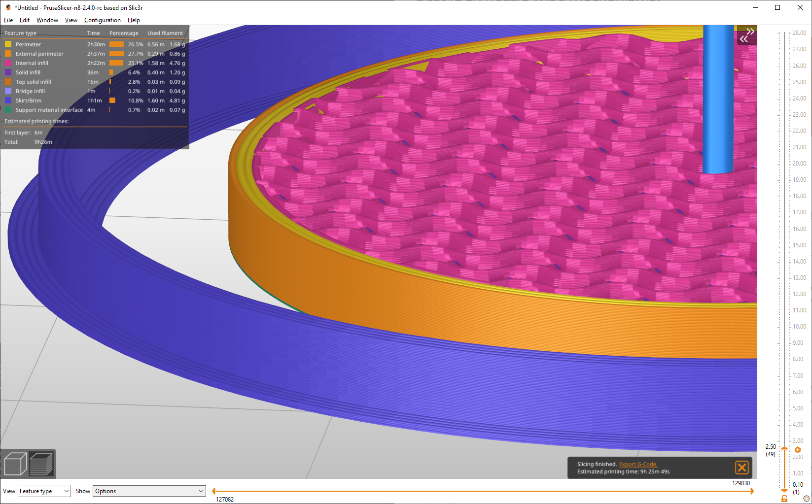The height and width of the screenshot is (504, 812).
Task: Click the Estimated printing time 9h 25m 49s text
Action: click(x=623, y=471)
